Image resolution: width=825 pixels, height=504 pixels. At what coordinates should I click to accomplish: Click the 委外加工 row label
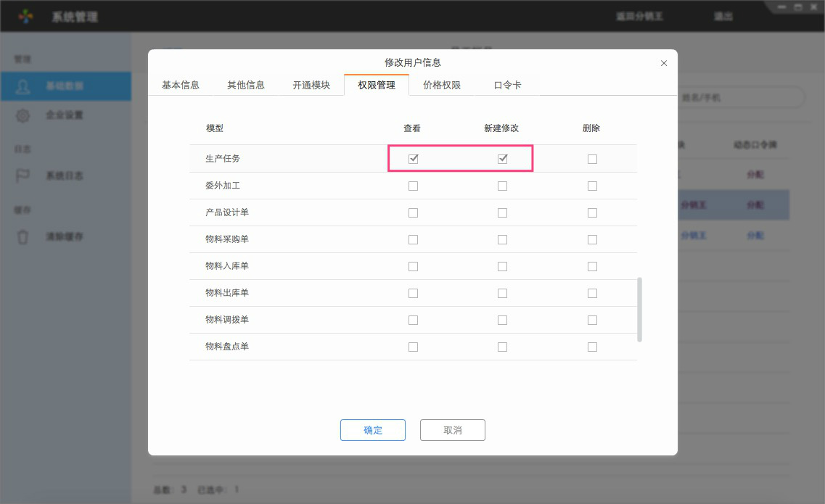pyautogui.click(x=223, y=185)
